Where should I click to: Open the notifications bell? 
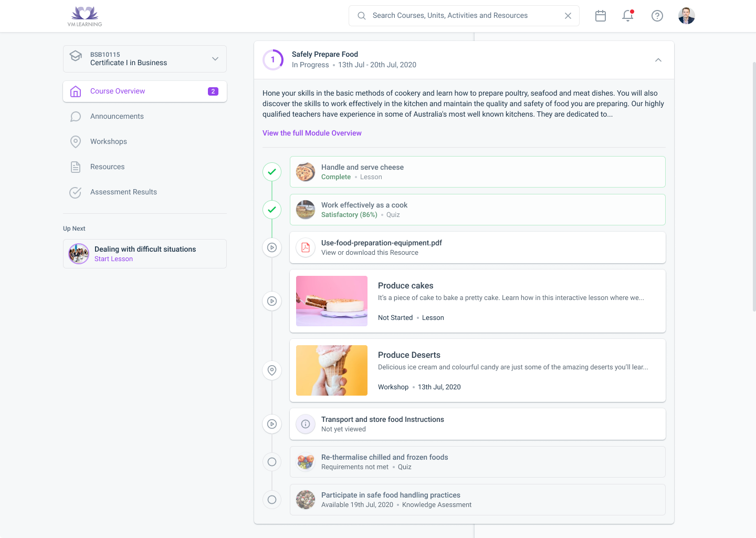click(x=627, y=16)
